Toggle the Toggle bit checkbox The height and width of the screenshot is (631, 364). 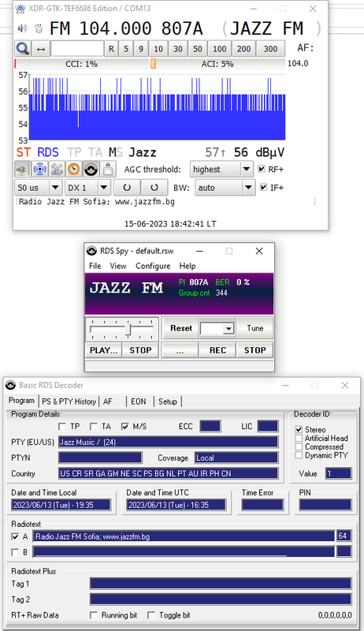coord(151,615)
